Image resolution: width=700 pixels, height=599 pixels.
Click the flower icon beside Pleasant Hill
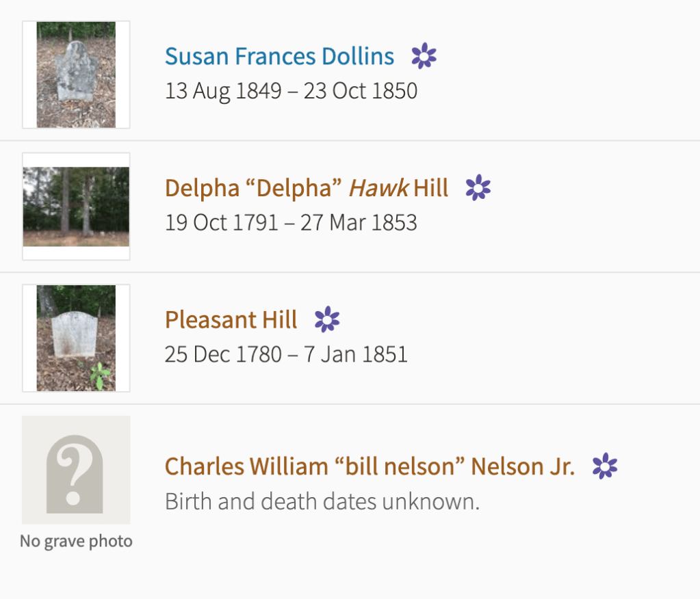click(x=327, y=319)
